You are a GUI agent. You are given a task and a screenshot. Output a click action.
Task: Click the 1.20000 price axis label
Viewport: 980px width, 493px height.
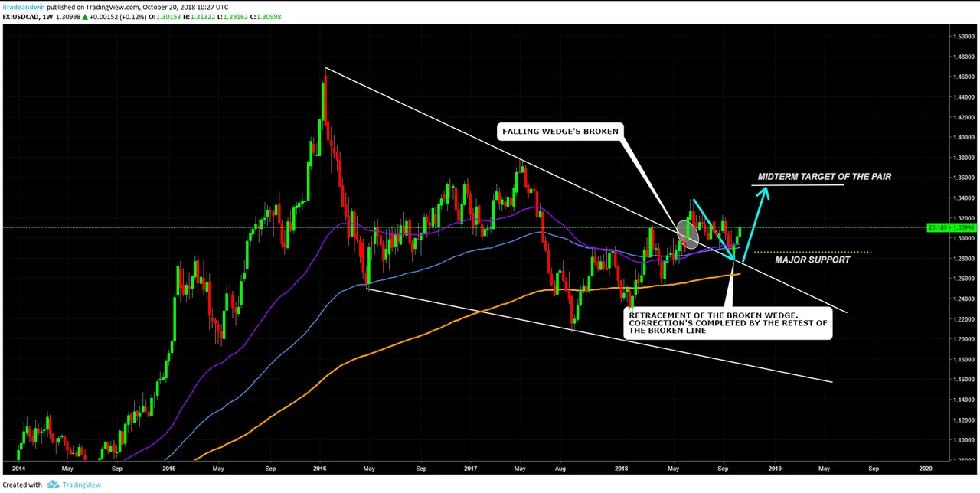click(963, 339)
